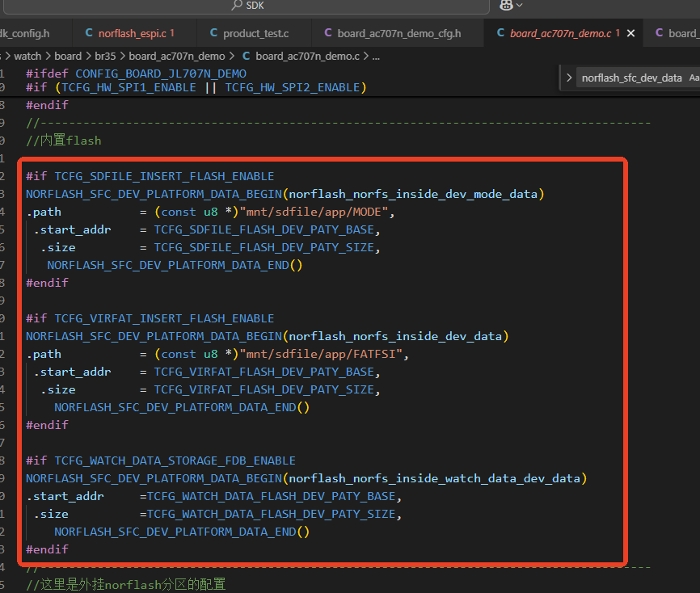
Task: Click TCFG_VIRFAT_FLASH_DEV_PATY_BASE value
Action: pos(264,372)
